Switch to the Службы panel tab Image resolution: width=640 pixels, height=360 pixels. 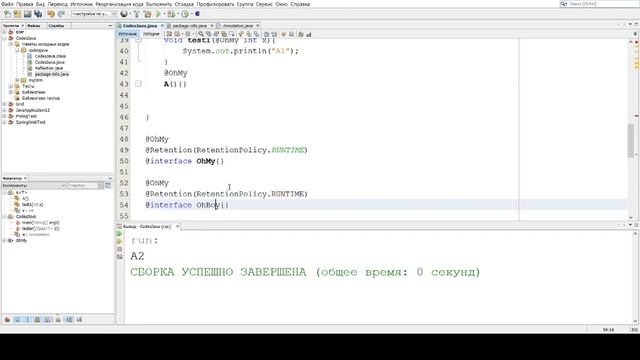point(56,26)
